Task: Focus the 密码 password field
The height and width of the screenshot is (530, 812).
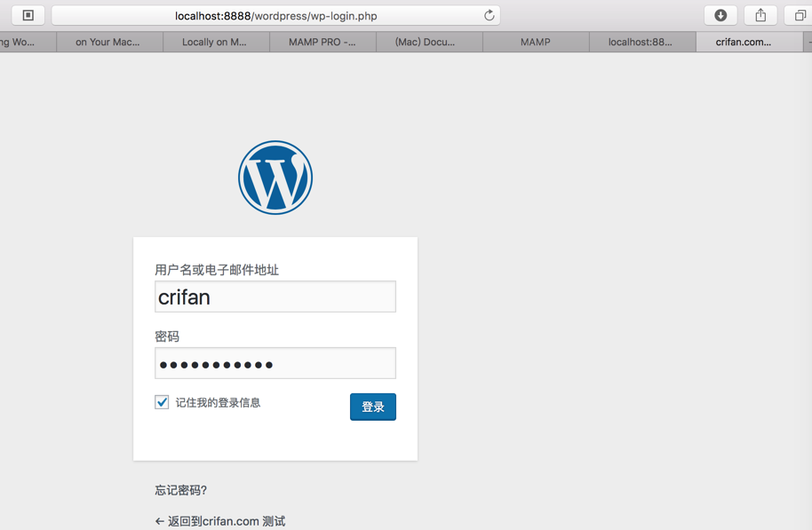Action: 275,363
